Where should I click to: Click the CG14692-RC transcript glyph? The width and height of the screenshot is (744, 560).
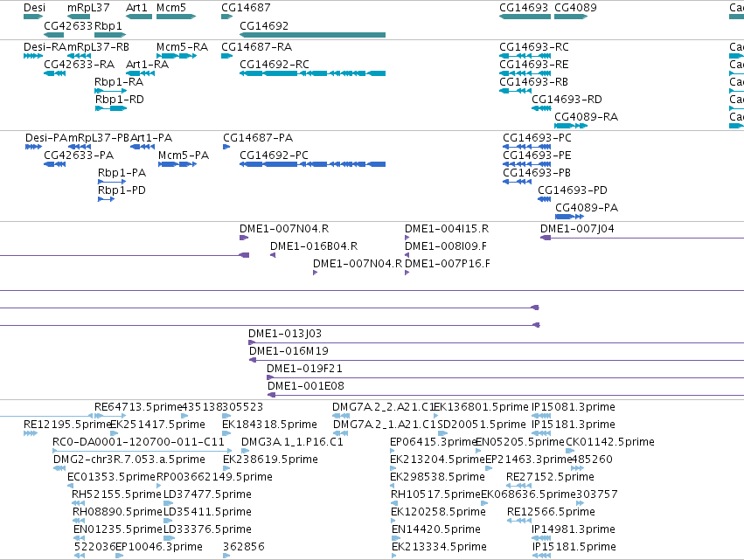(x=313, y=73)
